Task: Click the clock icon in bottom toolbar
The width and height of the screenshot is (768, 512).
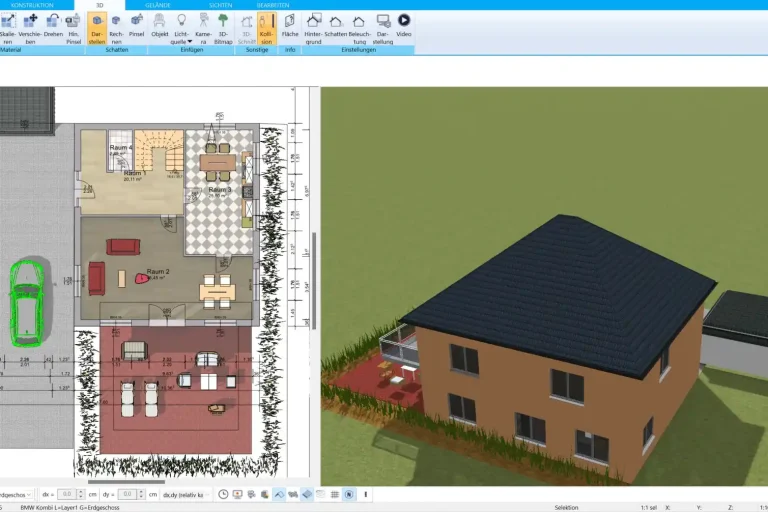Action: pos(223,494)
